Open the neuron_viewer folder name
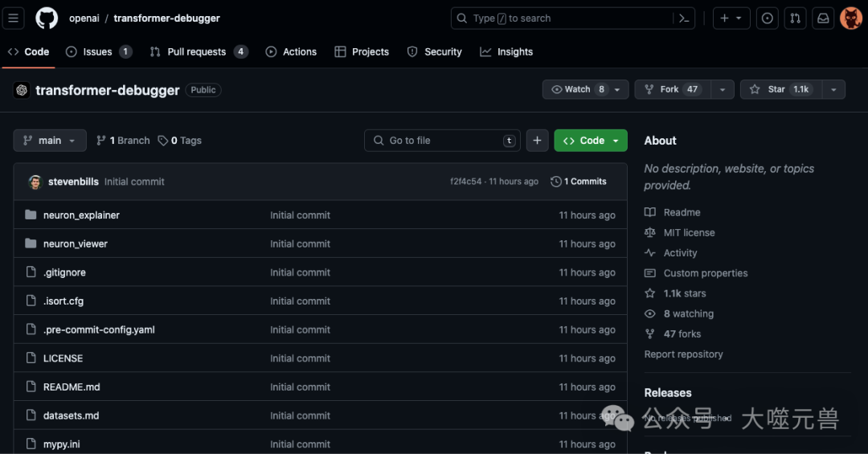Image resolution: width=868 pixels, height=454 pixels. click(76, 243)
